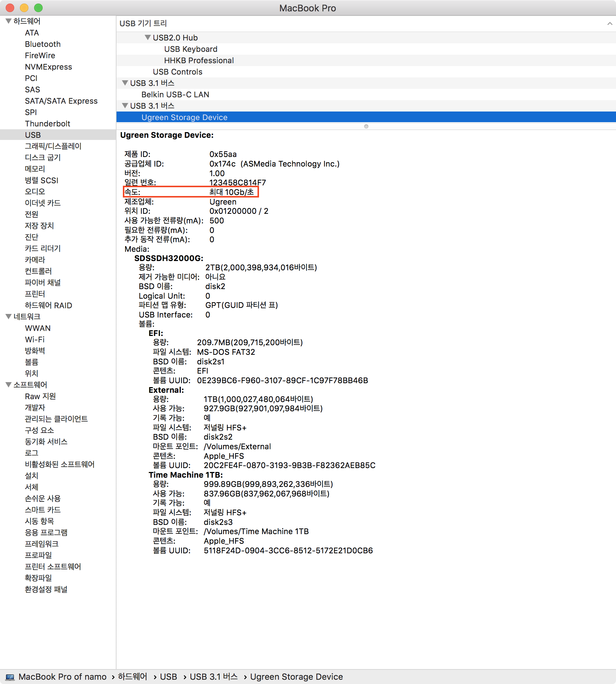Open the 프린터 hardware entry
The image size is (616, 684).
35,294
